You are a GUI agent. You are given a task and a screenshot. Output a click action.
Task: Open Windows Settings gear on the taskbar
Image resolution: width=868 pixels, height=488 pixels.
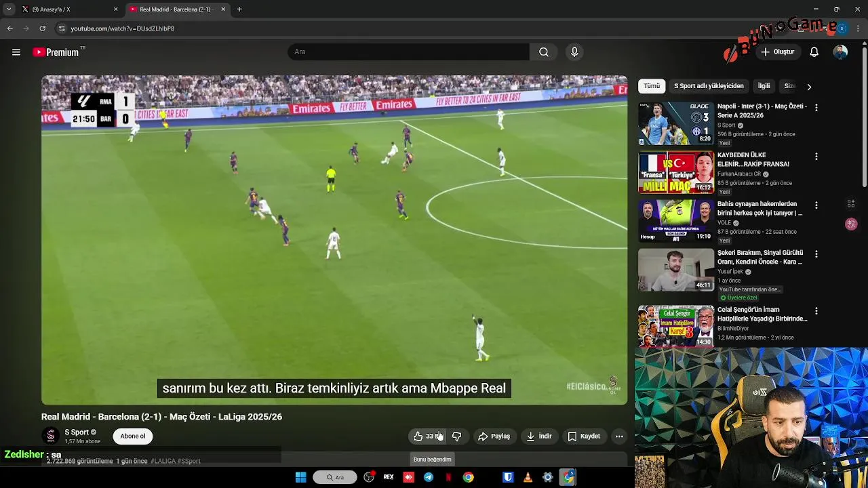tap(548, 477)
